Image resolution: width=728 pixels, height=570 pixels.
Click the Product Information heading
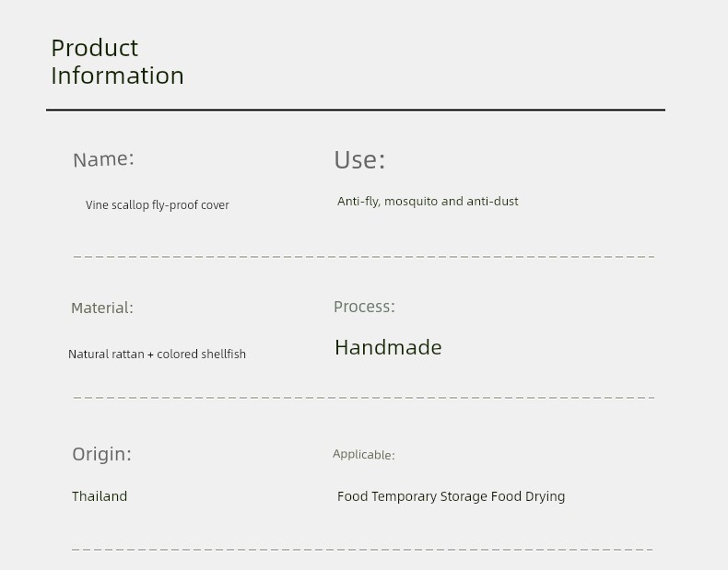point(117,62)
